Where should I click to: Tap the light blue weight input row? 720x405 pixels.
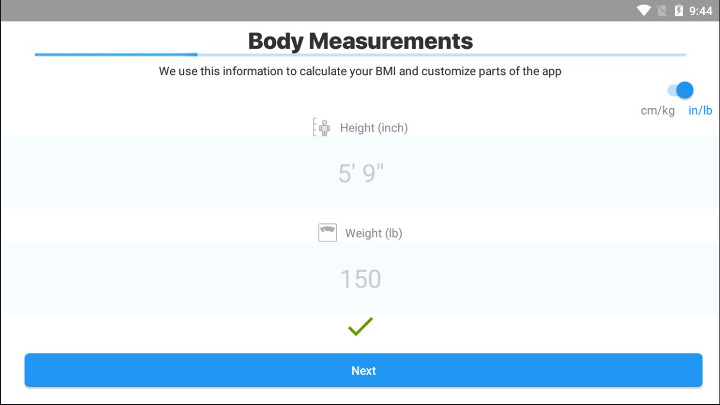(x=360, y=278)
